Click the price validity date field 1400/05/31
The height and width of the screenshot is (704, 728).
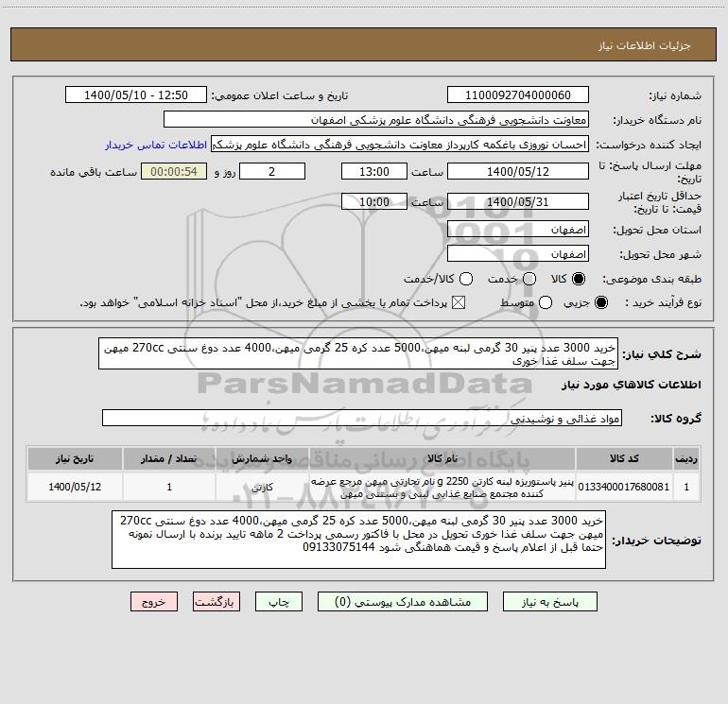[x=518, y=202]
